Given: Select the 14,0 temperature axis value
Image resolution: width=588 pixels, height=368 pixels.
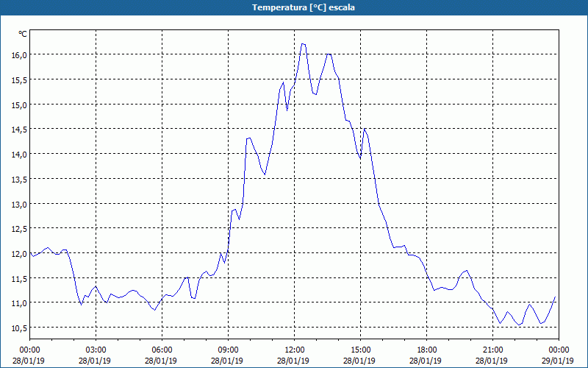Looking at the screenshot, I should point(19,155).
